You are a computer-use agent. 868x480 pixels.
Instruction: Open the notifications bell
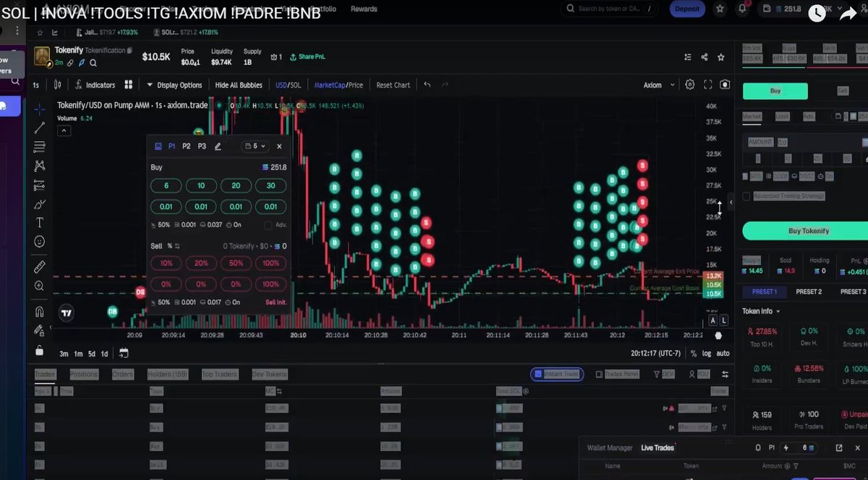742,9
